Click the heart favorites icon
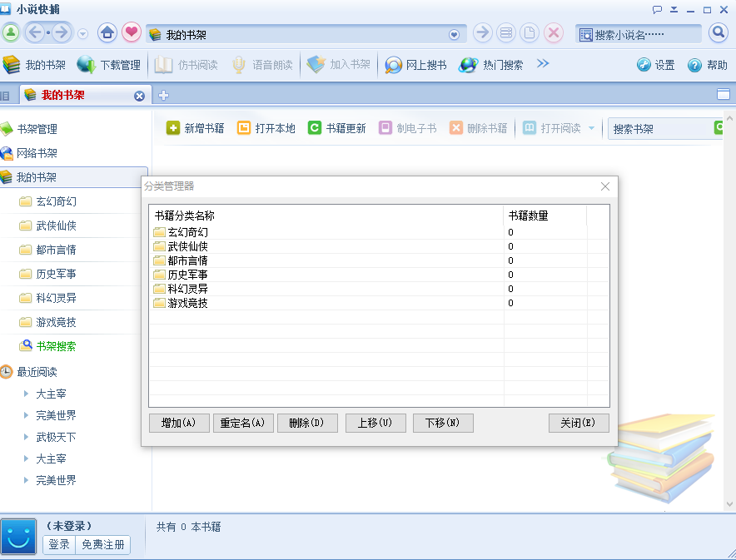Screen dimensions: 736x560 pos(132,32)
